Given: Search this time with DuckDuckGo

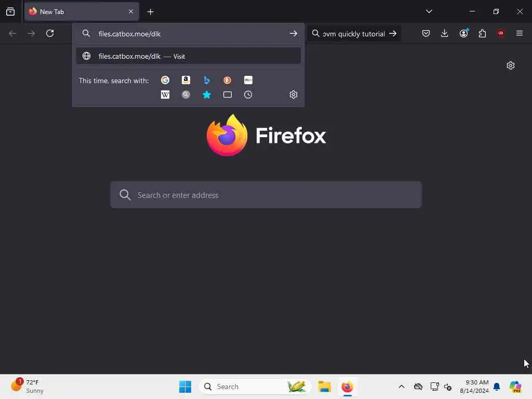Looking at the screenshot, I should click(x=228, y=80).
